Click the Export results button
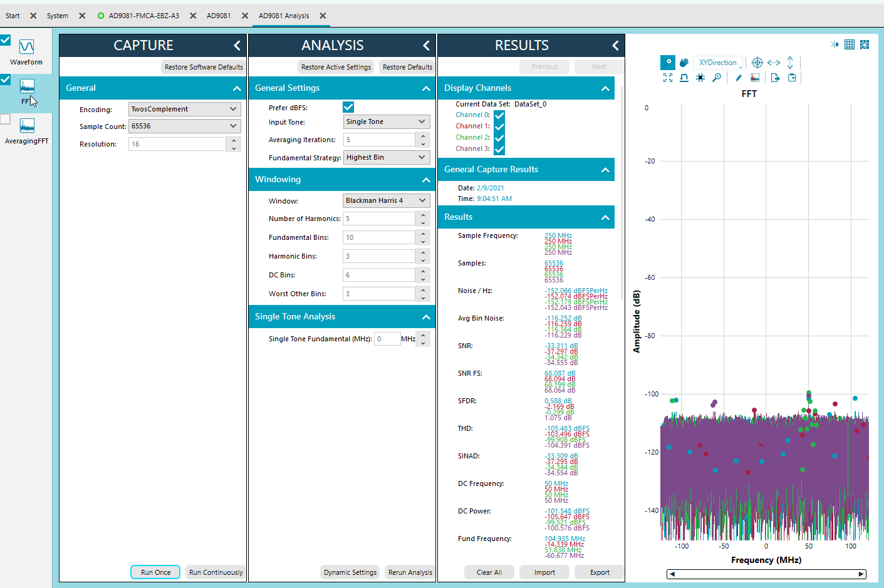 [x=600, y=572]
